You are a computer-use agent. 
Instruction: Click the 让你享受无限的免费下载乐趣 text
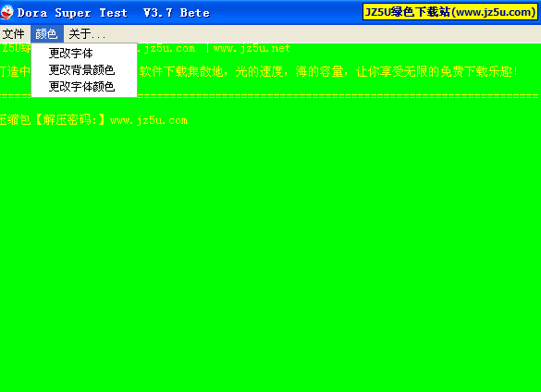pyautogui.click(x=434, y=72)
